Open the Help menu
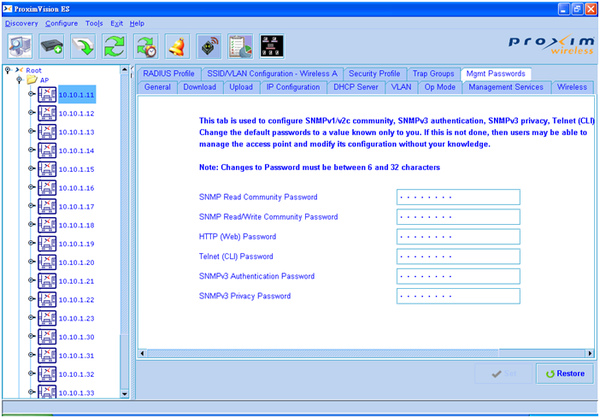 137,23
